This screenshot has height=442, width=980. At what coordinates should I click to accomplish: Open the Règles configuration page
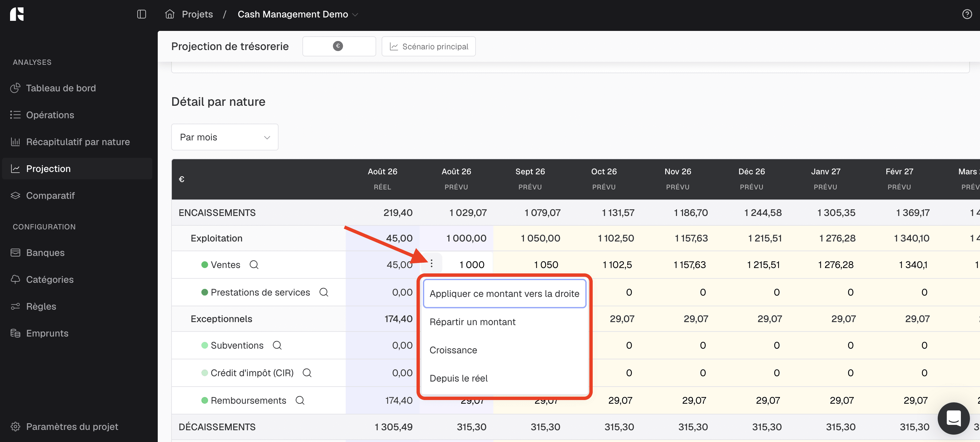pos(77,306)
